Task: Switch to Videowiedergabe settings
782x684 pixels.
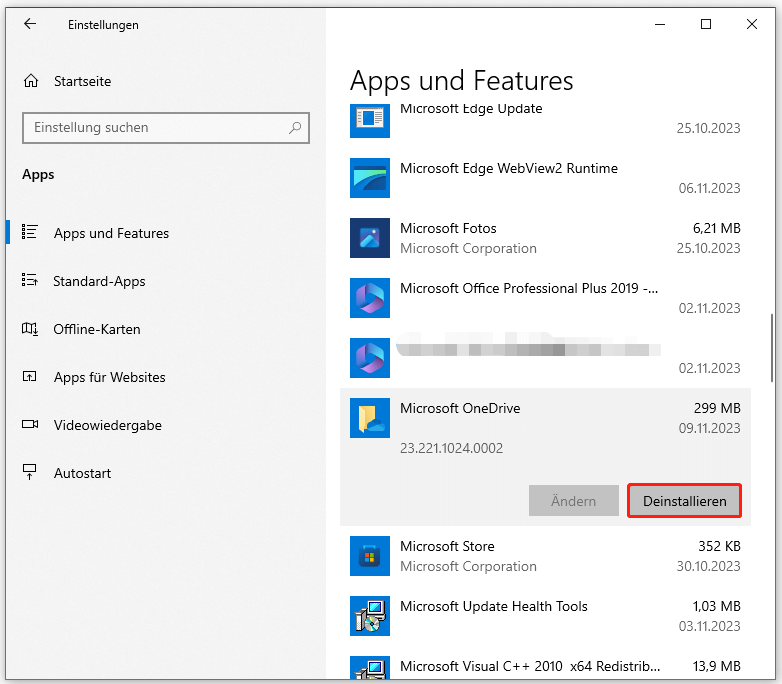Action: click(x=107, y=425)
